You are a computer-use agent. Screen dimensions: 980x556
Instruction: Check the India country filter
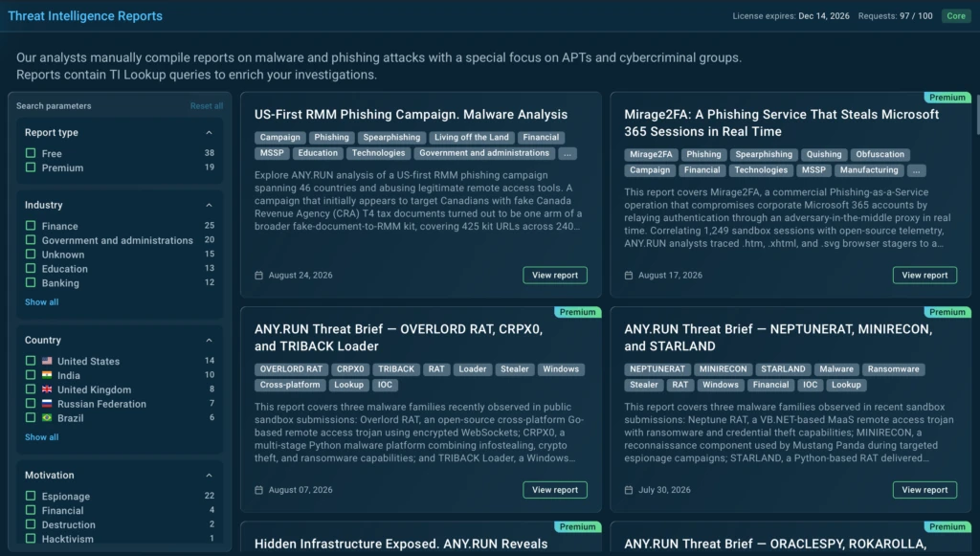pos(30,375)
